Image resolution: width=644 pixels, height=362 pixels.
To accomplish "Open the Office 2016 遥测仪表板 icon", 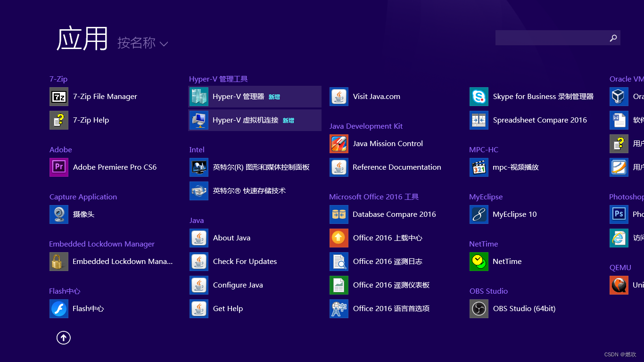I will 339,285.
